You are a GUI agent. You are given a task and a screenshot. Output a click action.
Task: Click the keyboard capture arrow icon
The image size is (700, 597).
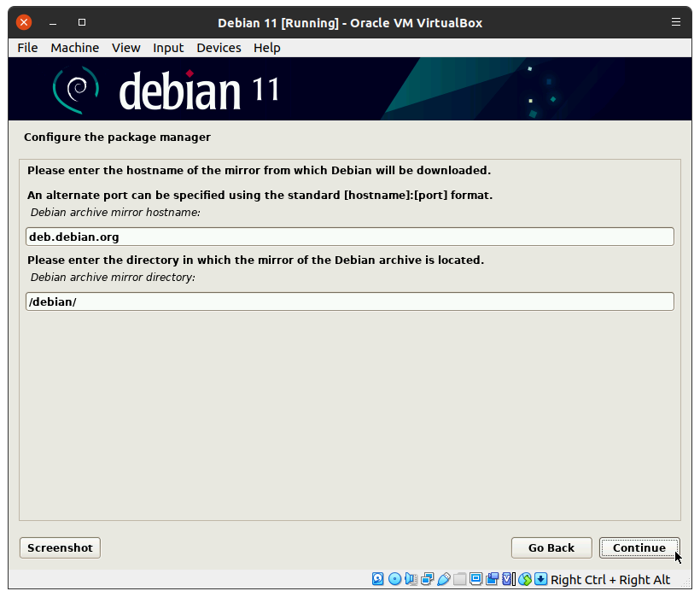point(540,579)
